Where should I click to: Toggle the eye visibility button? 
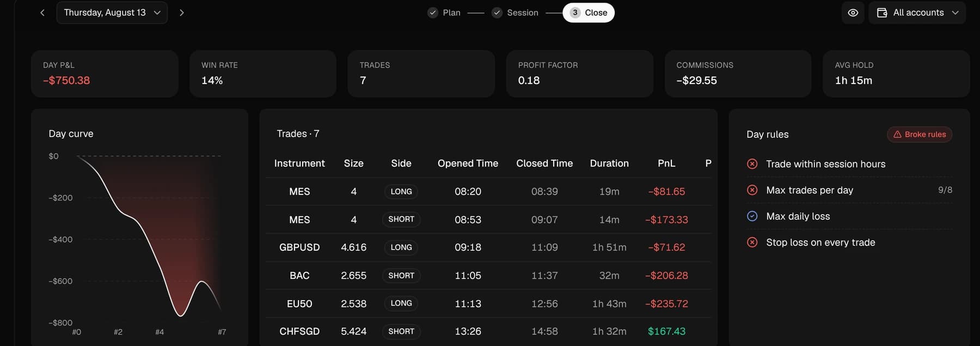coord(853,13)
